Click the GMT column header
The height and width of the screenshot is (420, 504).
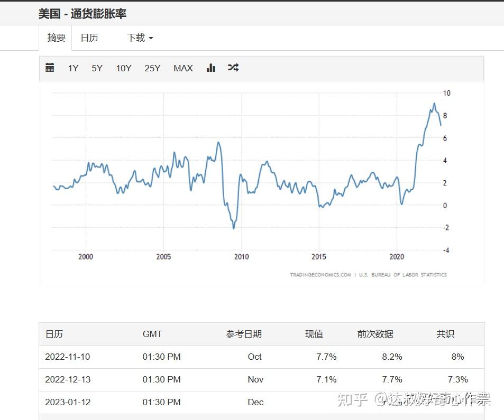pyautogui.click(x=152, y=334)
